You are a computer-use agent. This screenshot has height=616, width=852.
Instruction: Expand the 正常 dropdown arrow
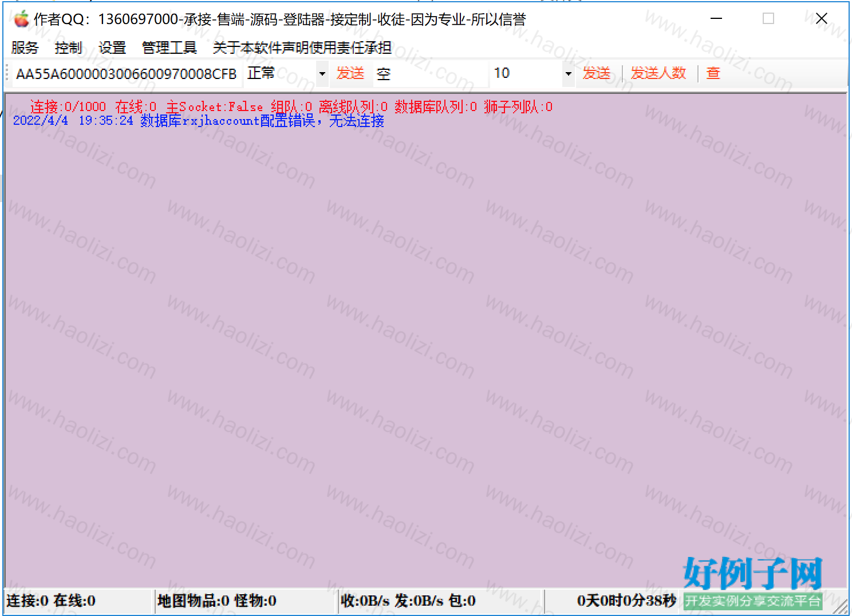point(322,74)
